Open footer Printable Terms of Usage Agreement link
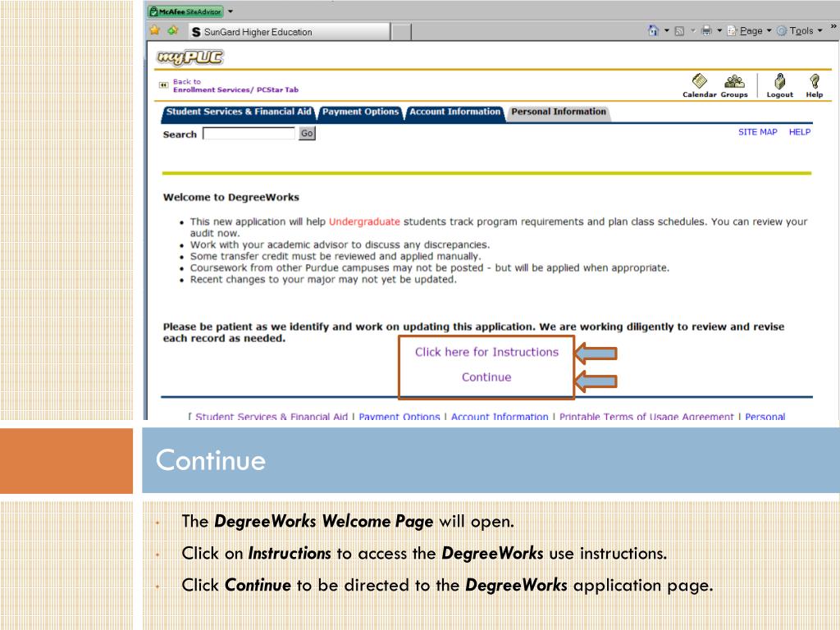This screenshot has height=630, width=840. 646,416
